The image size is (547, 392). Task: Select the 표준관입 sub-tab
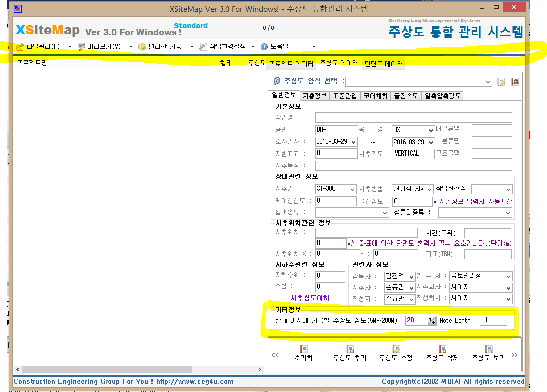(345, 96)
